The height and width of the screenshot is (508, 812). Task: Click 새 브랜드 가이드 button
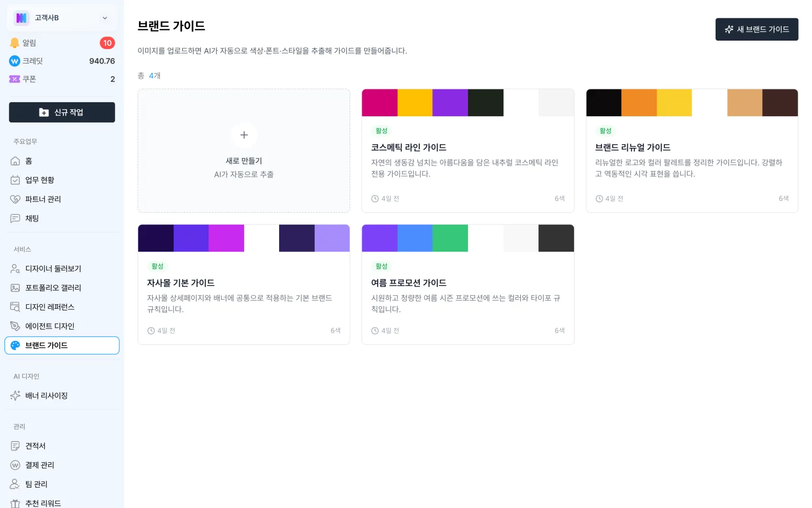(757, 29)
